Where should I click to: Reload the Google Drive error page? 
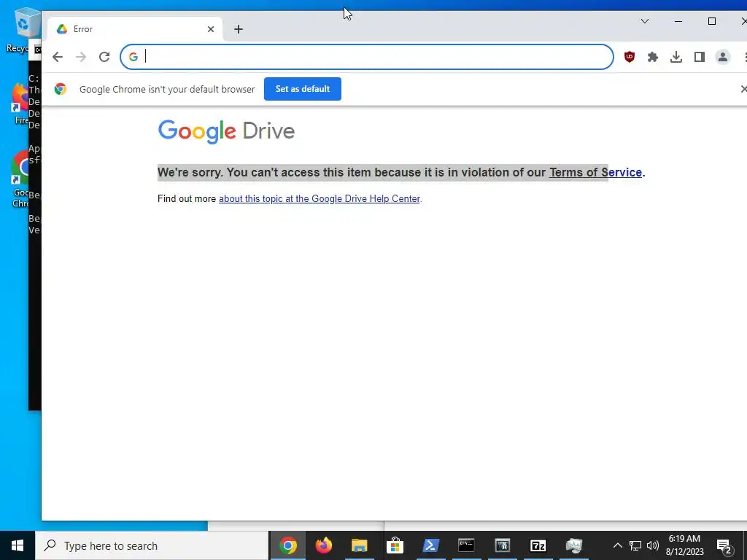coord(104,57)
